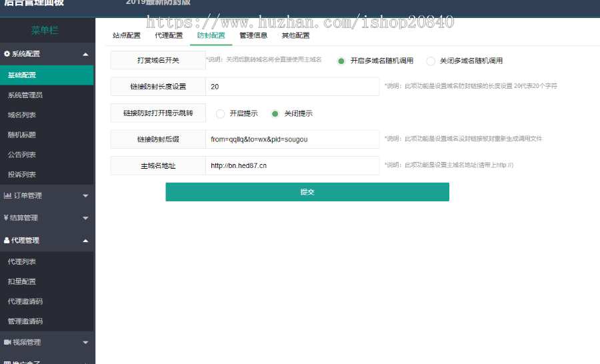Open 公告列表 sidebar item

point(47,155)
